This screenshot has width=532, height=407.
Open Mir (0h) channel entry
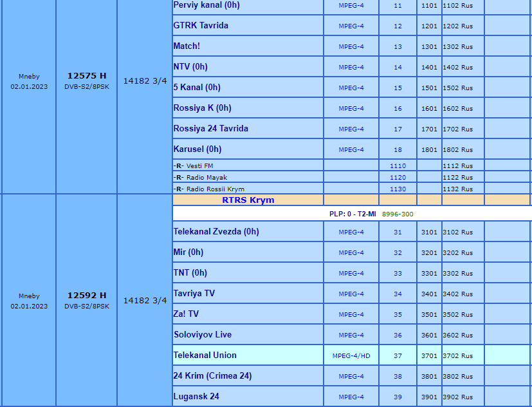tap(188, 252)
